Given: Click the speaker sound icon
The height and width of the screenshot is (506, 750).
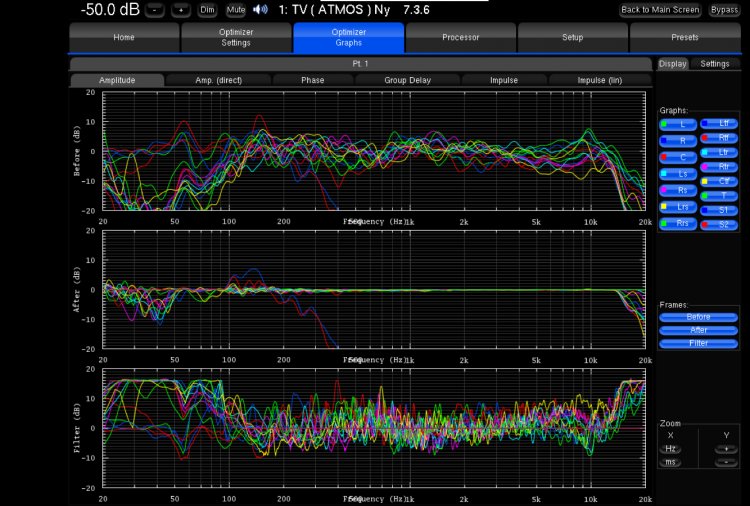Looking at the screenshot, I should 261,9.
